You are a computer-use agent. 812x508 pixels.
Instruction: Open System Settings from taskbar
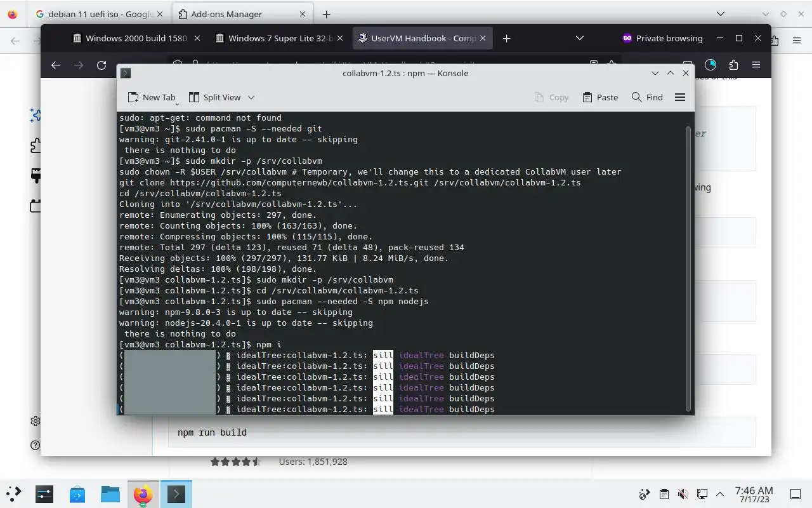[44, 493]
